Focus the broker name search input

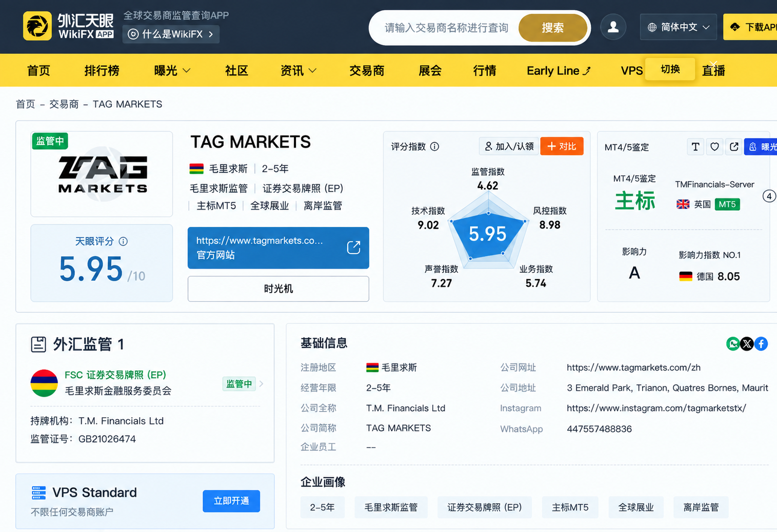click(x=446, y=28)
